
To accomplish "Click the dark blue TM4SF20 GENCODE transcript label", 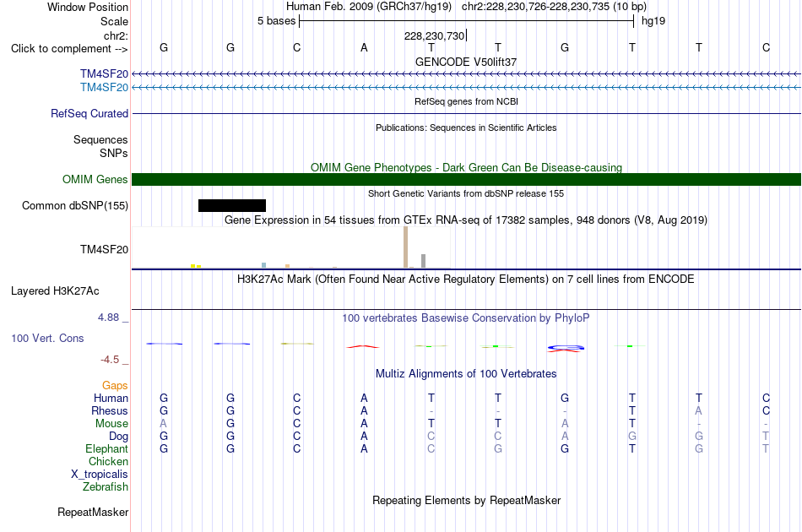I will tap(104, 74).
